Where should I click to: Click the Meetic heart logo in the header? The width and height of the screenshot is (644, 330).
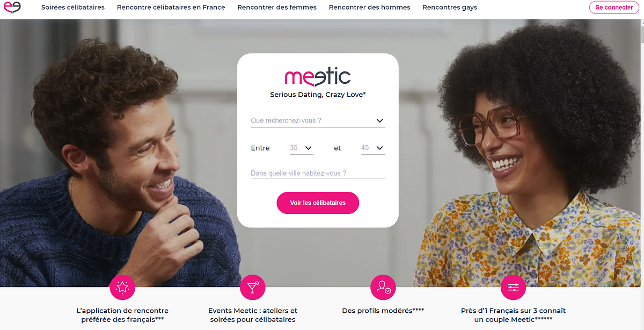coord(12,7)
